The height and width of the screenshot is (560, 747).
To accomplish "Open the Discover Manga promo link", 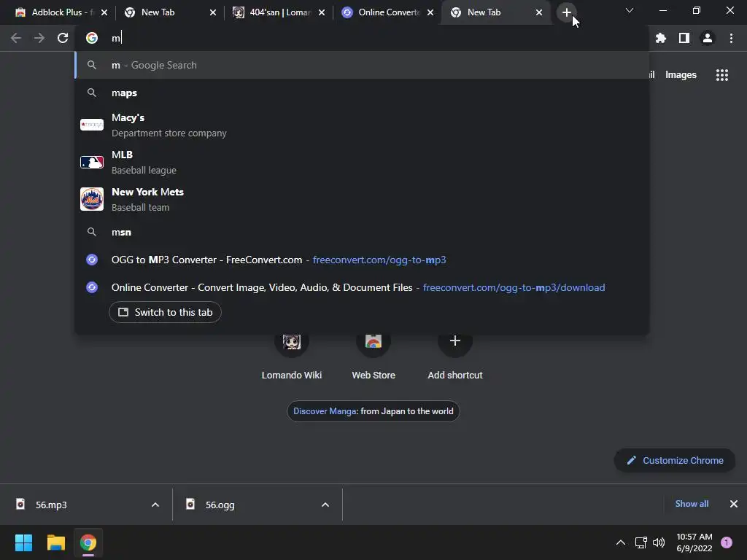I will click(x=373, y=411).
